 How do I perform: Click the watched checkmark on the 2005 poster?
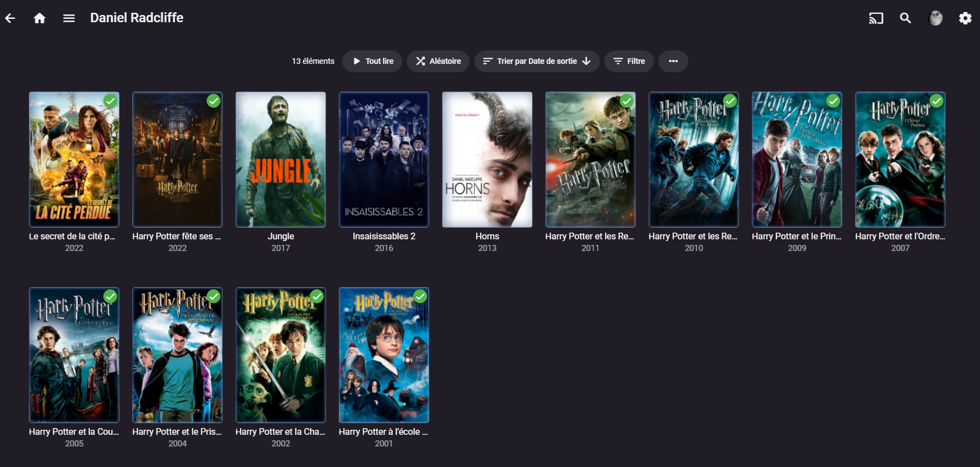(111, 296)
